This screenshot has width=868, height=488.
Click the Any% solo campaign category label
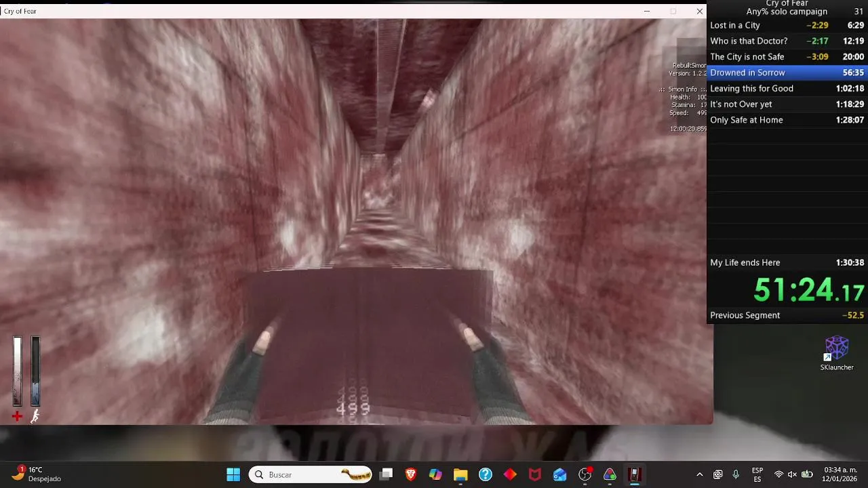point(787,12)
